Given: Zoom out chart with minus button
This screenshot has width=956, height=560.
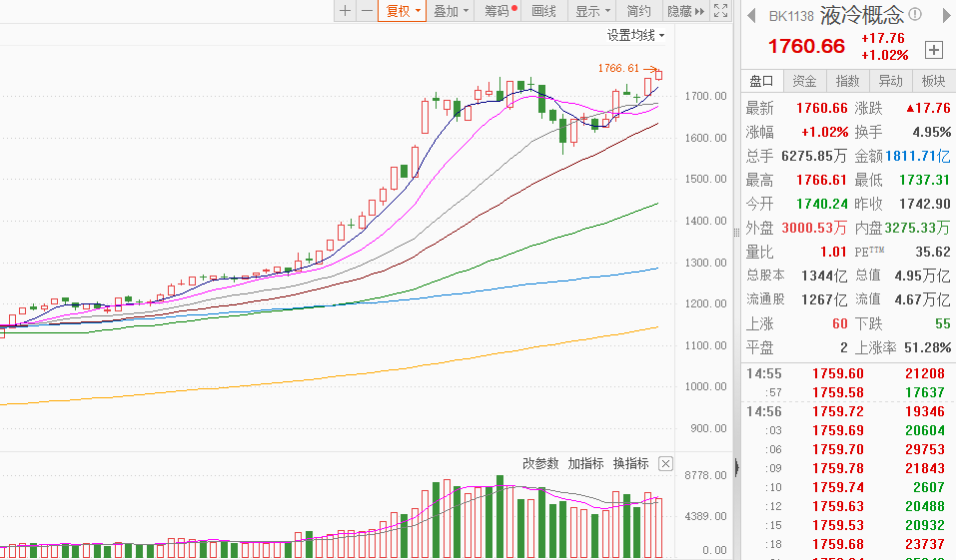Looking at the screenshot, I should pyautogui.click(x=367, y=11).
